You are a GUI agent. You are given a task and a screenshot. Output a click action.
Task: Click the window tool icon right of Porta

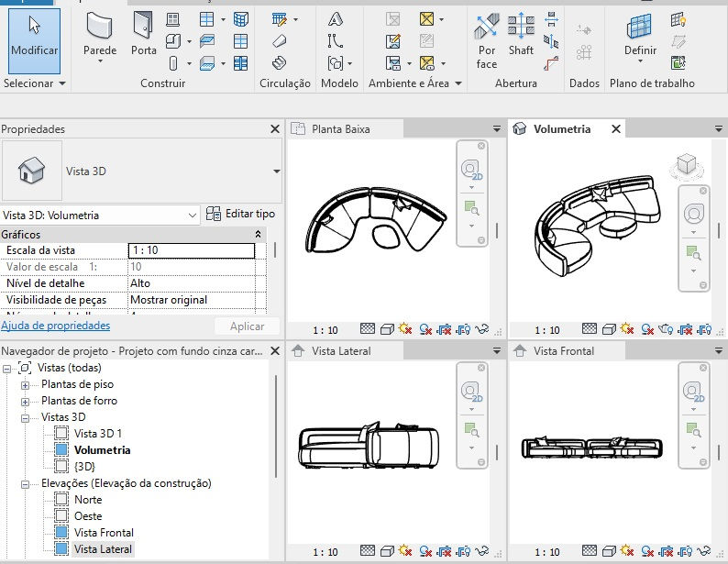tap(172, 19)
